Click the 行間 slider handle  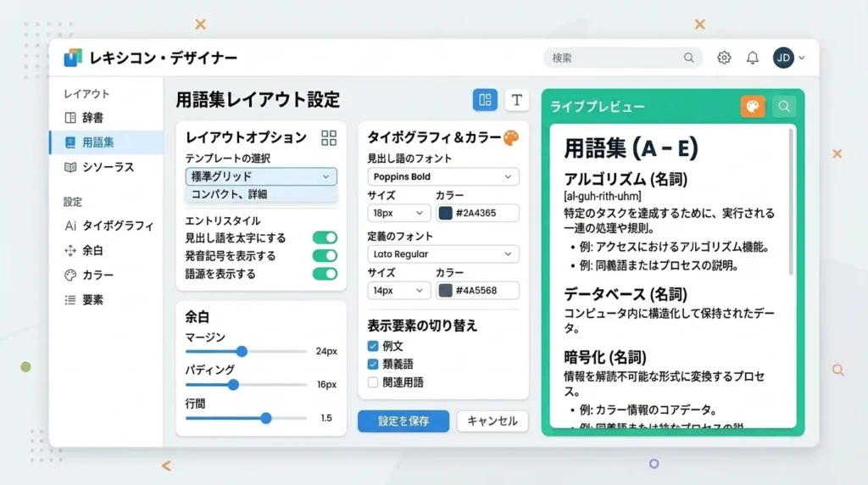[x=266, y=418]
